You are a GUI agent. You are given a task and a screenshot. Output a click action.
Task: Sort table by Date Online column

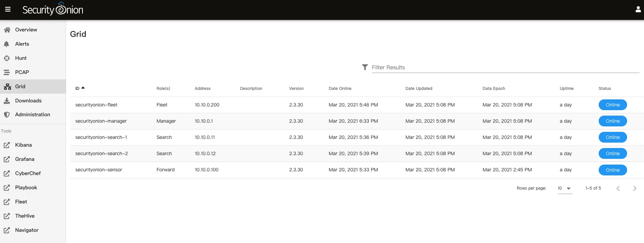[340, 89]
